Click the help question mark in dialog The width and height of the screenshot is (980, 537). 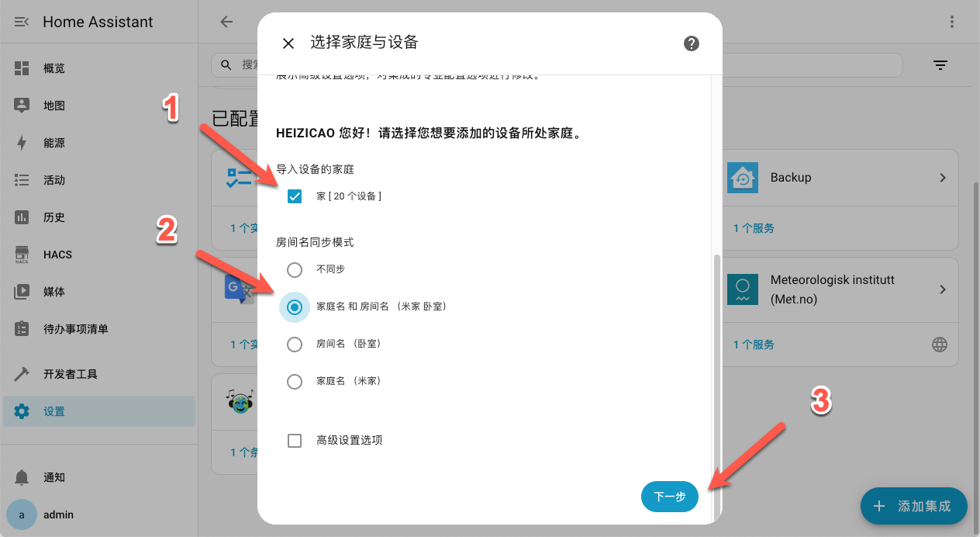tap(691, 43)
